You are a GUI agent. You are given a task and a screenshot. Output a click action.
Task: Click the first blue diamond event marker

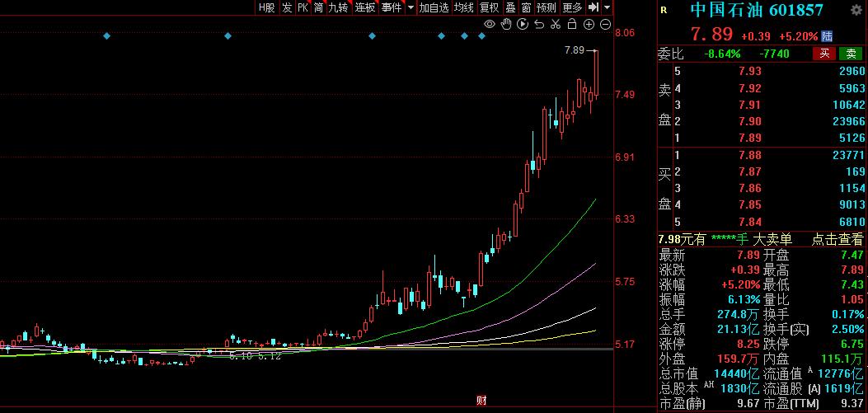coord(107,36)
